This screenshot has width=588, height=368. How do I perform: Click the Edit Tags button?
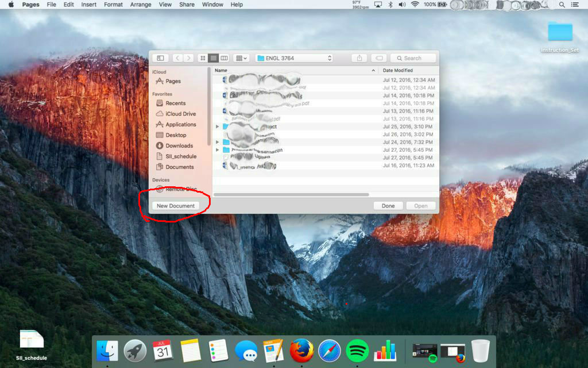pyautogui.click(x=379, y=58)
